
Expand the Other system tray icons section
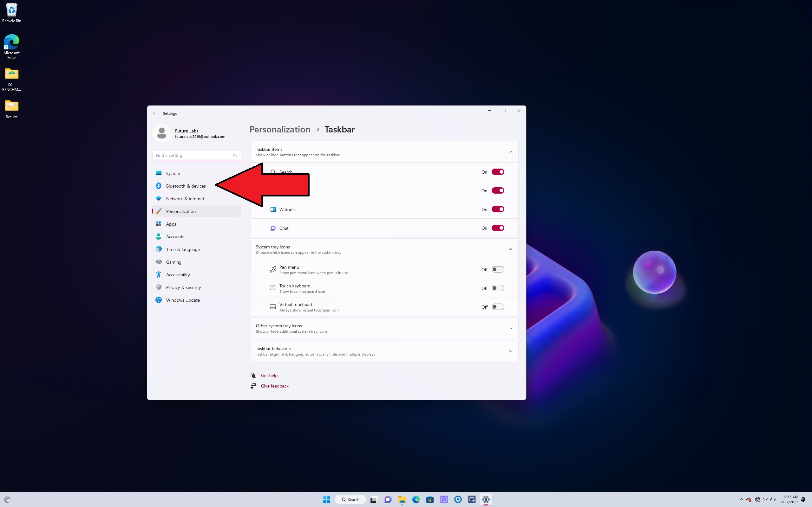[x=510, y=328]
